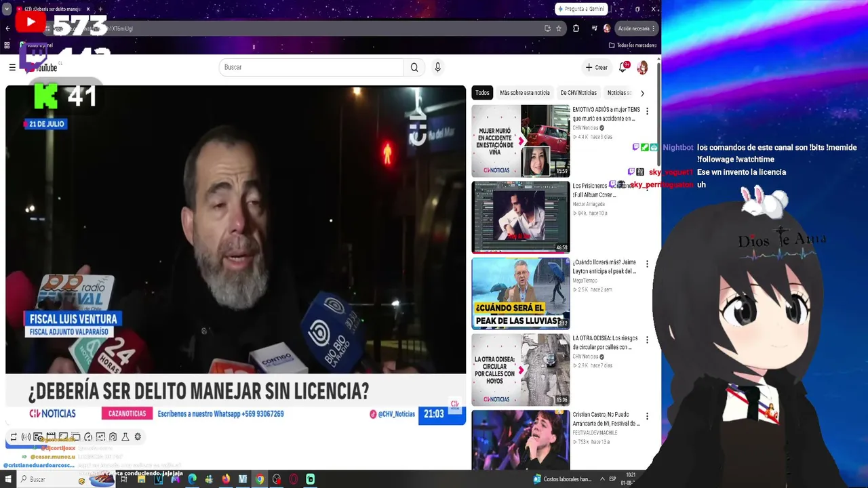Show more filter chips with right chevron
The image size is (868, 488).
pyautogui.click(x=642, y=93)
